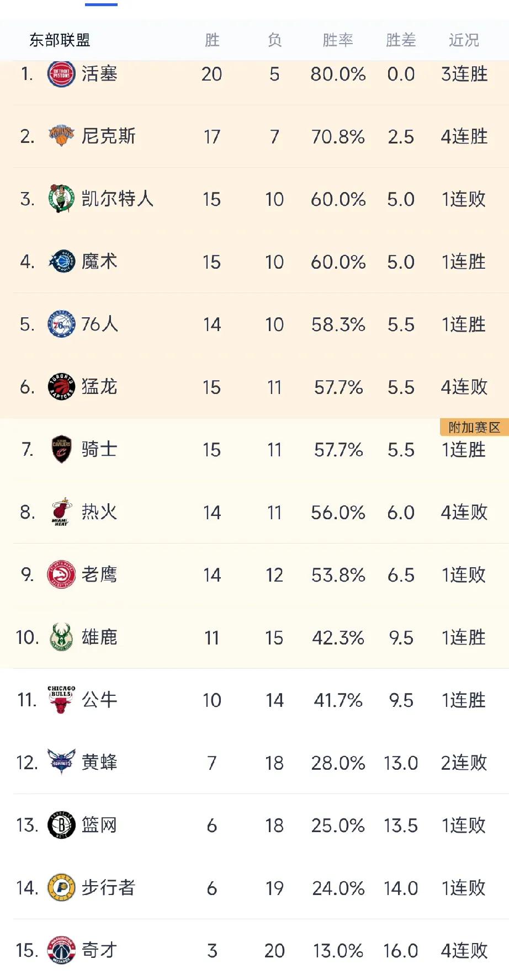Click the Detroit Pistons team logo
Viewport: 509px width, 980px height.
61,74
